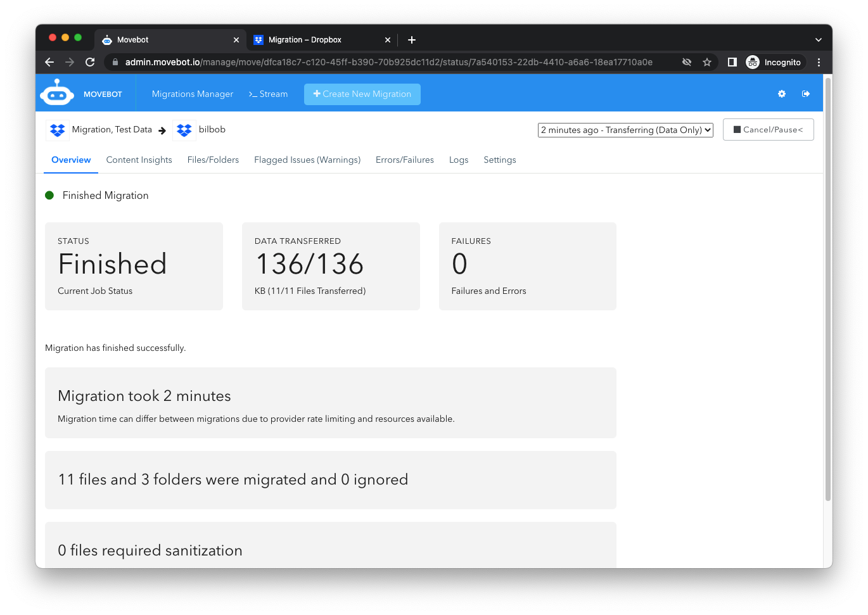
Task: Switch to the Content Insights tab
Action: (139, 160)
